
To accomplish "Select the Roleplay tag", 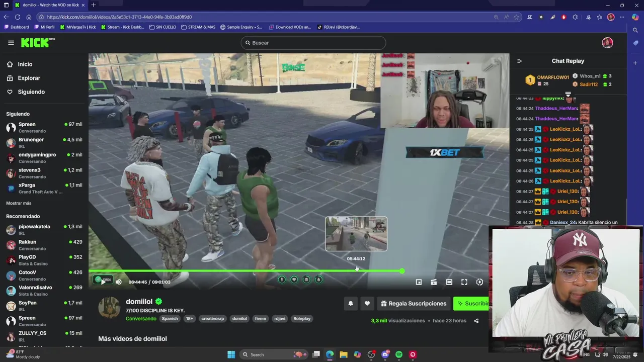I will [x=302, y=318].
